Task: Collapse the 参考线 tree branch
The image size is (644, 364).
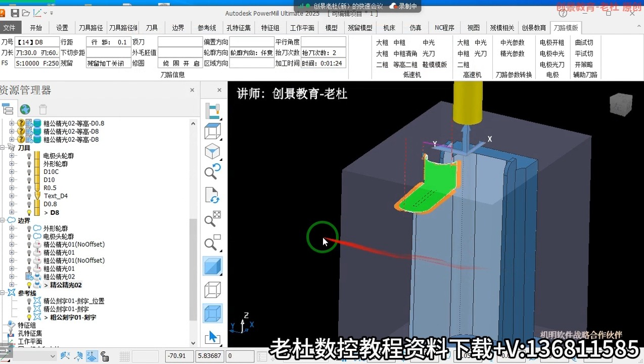Action: 3,293
